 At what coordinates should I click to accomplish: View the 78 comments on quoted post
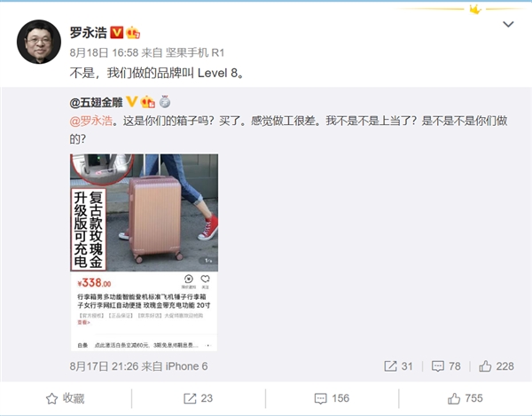[x=446, y=366]
